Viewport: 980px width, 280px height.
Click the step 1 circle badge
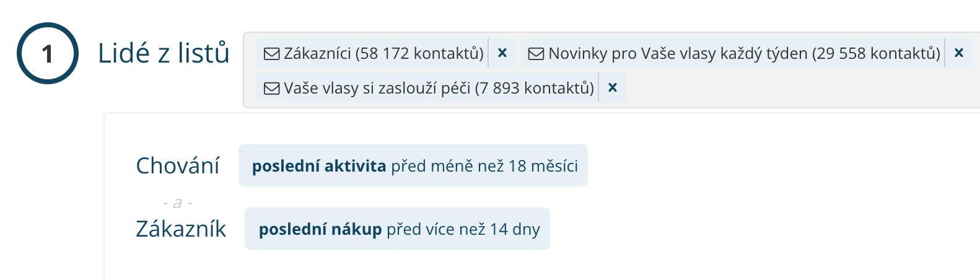[47, 53]
